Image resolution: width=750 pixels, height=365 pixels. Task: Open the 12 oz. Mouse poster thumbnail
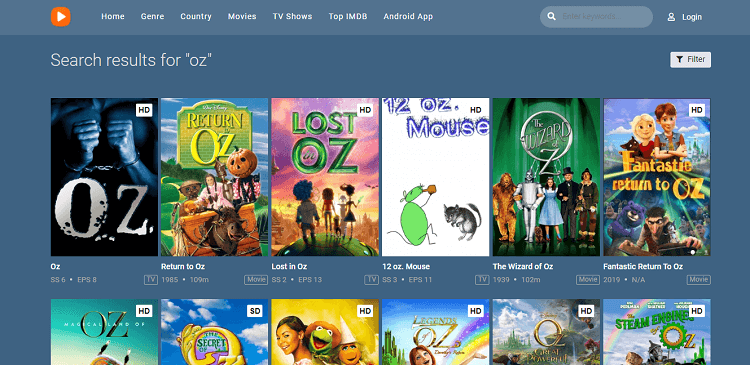pos(435,177)
